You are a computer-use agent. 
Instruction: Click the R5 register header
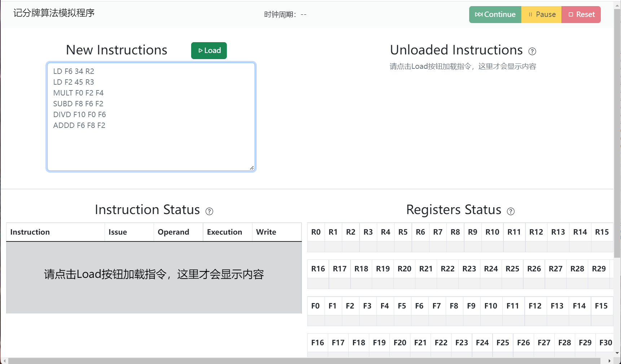403,232
